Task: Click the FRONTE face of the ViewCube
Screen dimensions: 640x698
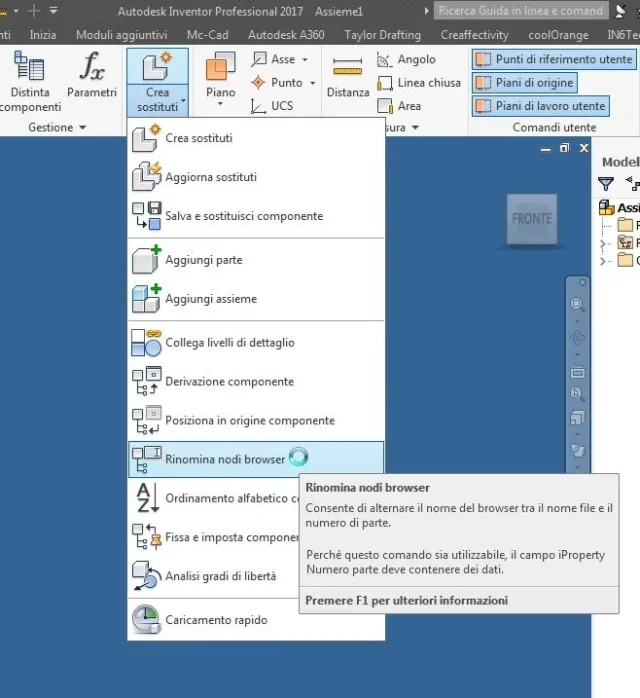Action: tap(531, 219)
